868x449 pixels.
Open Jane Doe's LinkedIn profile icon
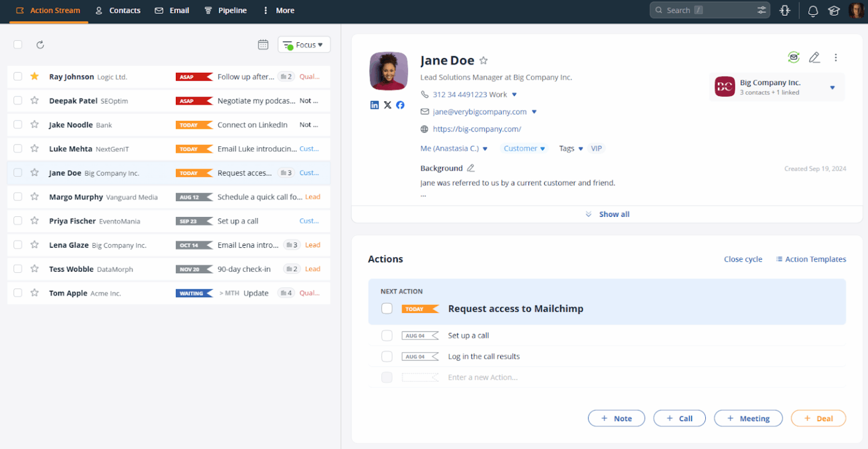coord(374,104)
